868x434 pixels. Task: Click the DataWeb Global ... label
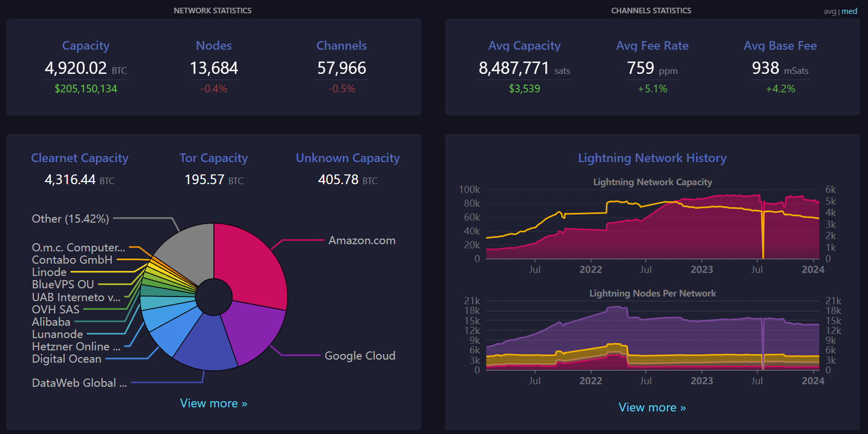click(80, 383)
